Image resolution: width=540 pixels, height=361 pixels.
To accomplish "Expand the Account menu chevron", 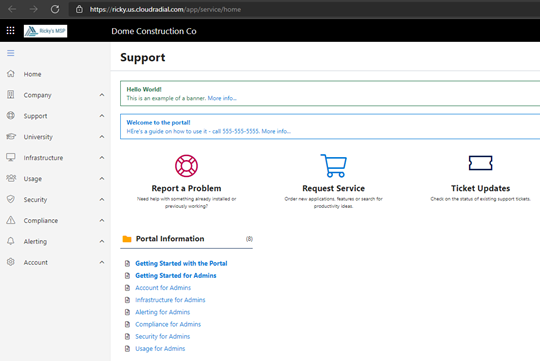I will [102, 262].
